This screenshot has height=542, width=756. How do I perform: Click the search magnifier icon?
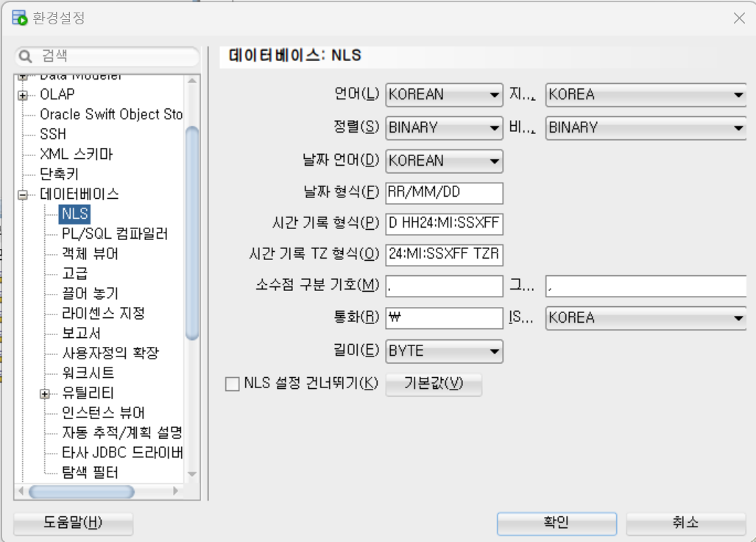(25, 57)
